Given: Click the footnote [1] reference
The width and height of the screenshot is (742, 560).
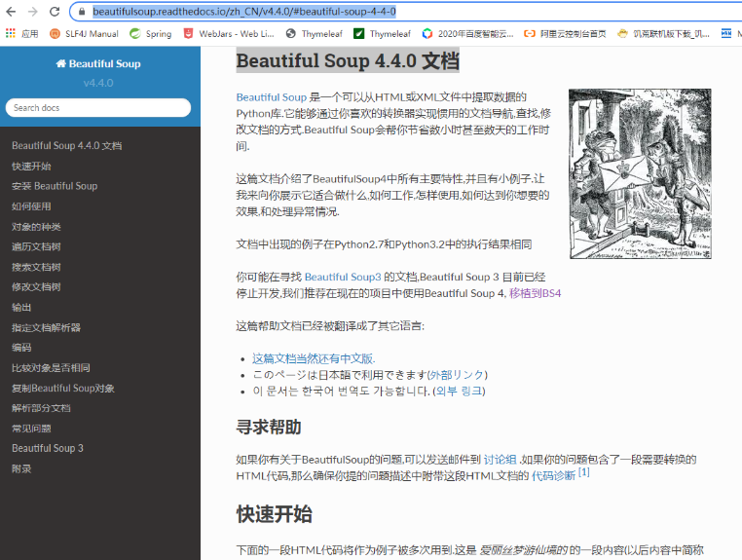Looking at the screenshot, I should point(584,472).
